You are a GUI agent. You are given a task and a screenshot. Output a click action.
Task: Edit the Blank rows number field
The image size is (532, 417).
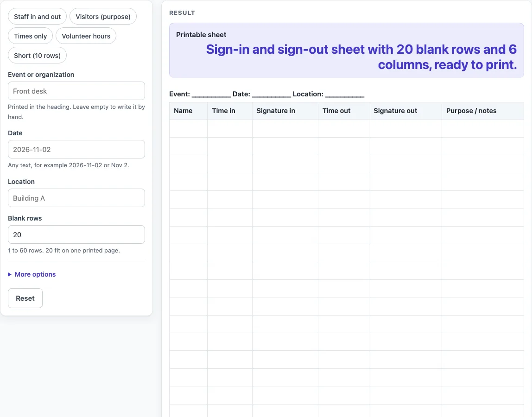tap(76, 234)
